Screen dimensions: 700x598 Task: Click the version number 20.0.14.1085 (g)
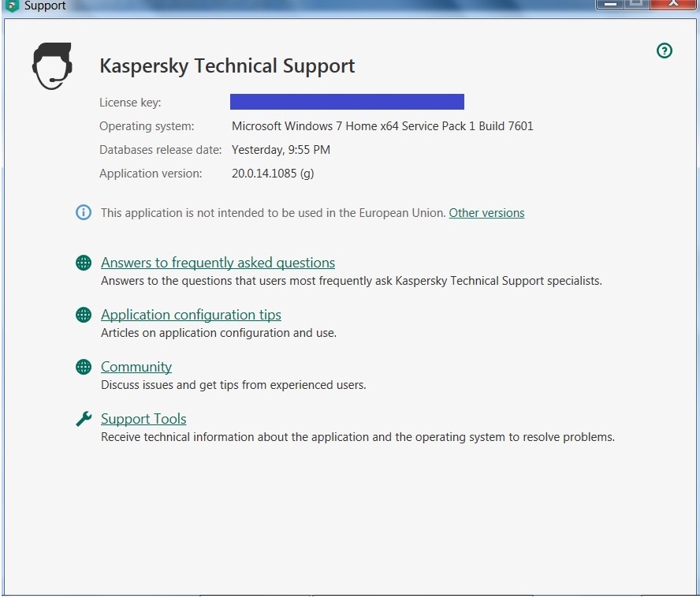273,174
